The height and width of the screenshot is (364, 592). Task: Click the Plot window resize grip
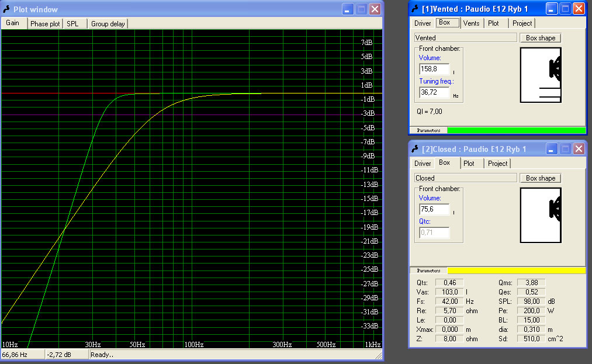378,355
